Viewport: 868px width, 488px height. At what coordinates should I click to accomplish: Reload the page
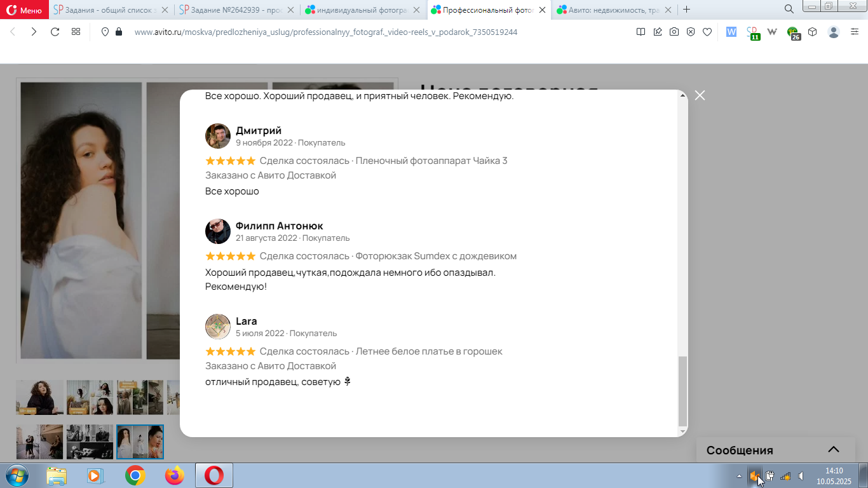coord(55,32)
